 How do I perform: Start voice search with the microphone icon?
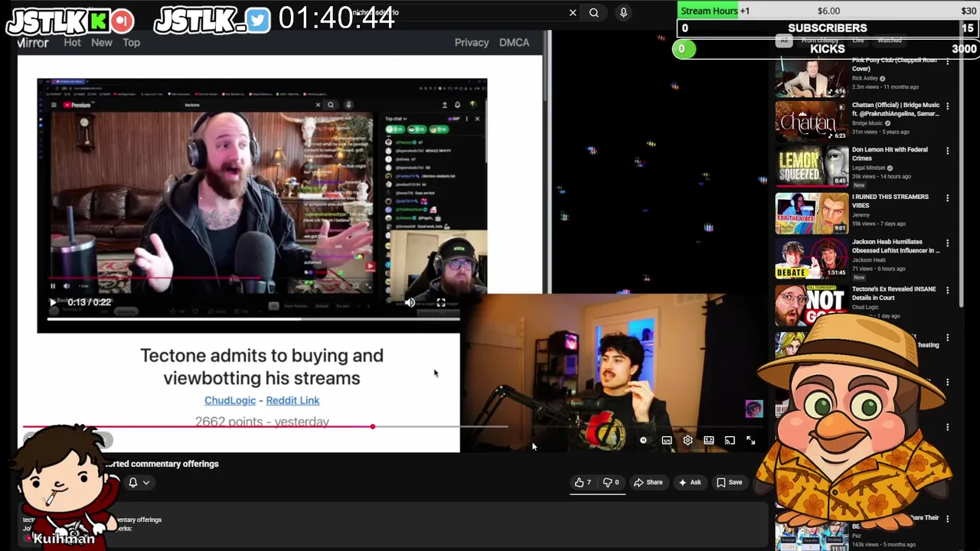point(623,12)
